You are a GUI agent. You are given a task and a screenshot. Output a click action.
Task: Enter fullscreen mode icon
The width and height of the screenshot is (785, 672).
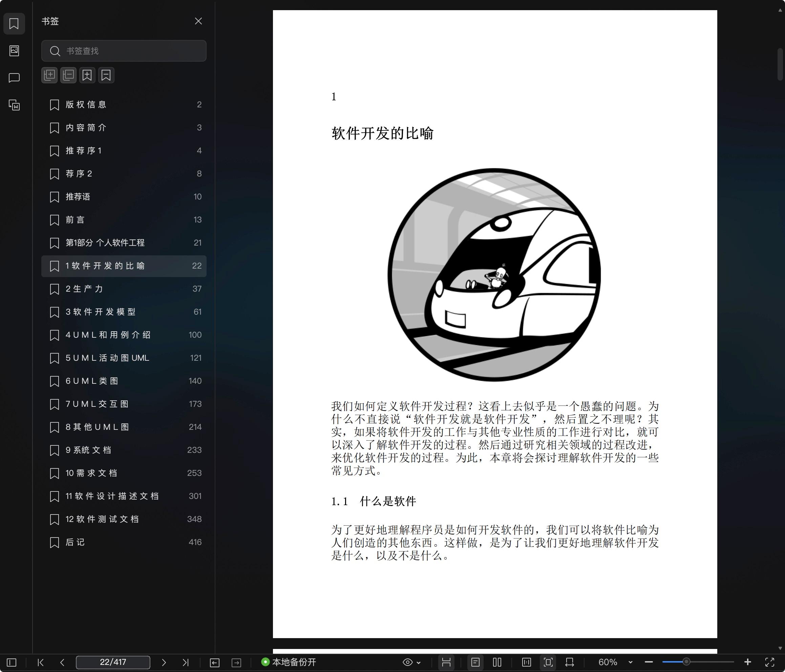pos(769,662)
